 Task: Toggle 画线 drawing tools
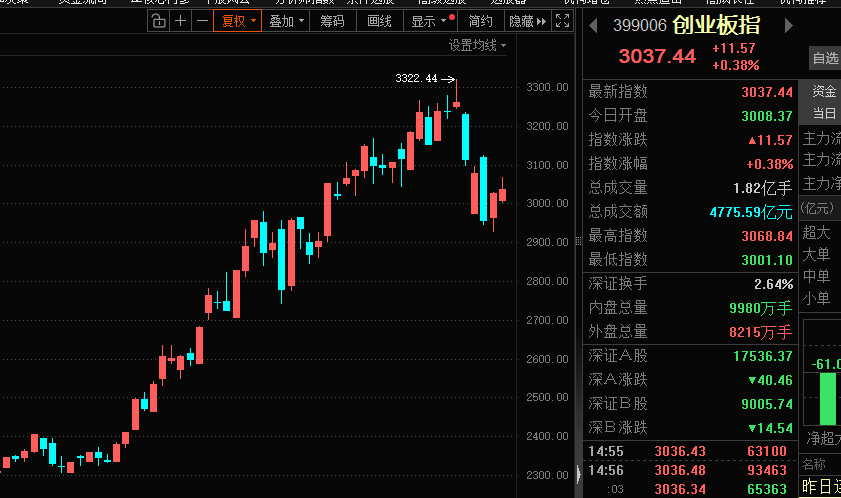(x=380, y=20)
